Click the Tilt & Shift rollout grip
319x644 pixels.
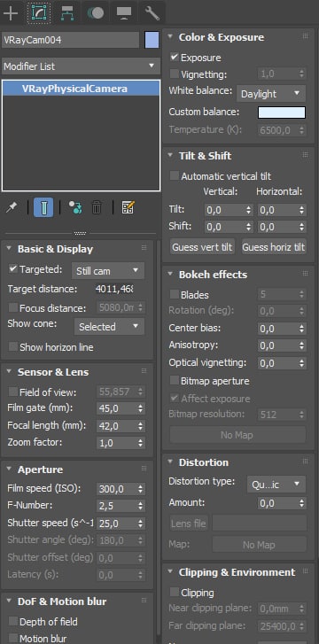[305, 155]
